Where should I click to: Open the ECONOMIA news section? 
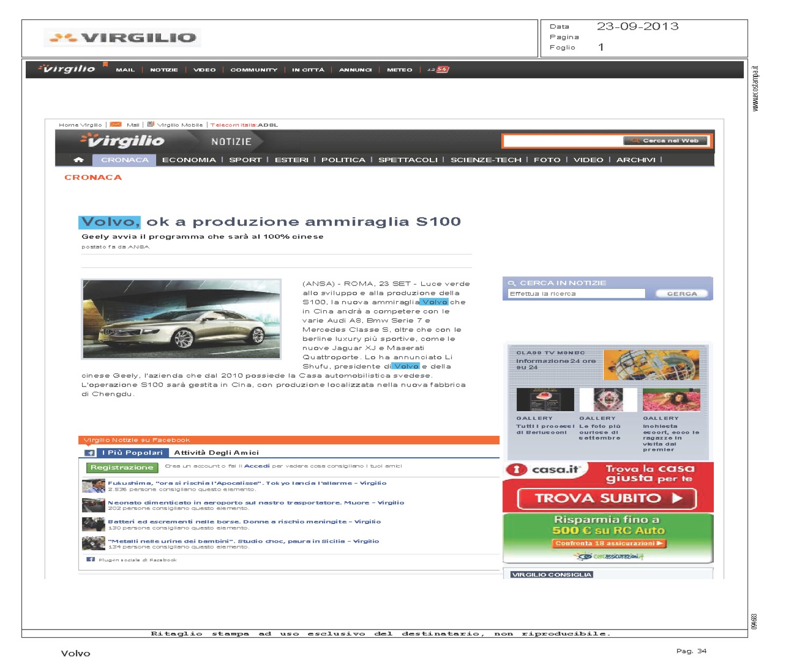coord(189,160)
